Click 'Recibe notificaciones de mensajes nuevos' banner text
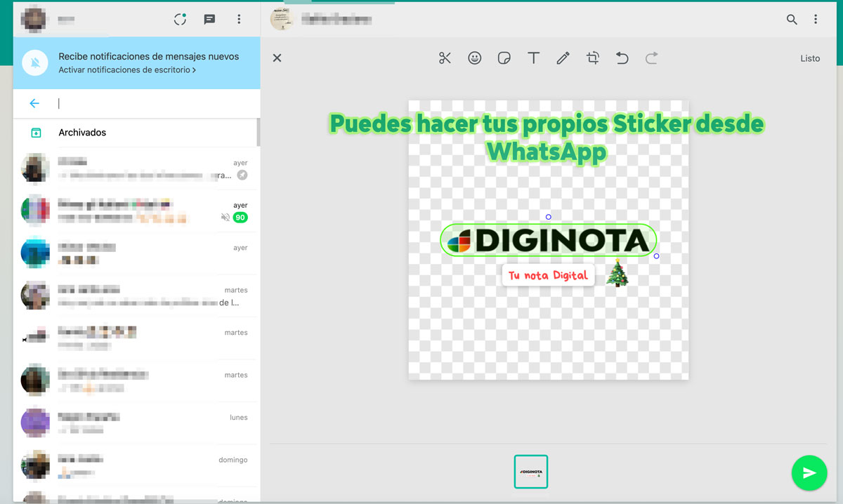843x504 pixels. 149,56
